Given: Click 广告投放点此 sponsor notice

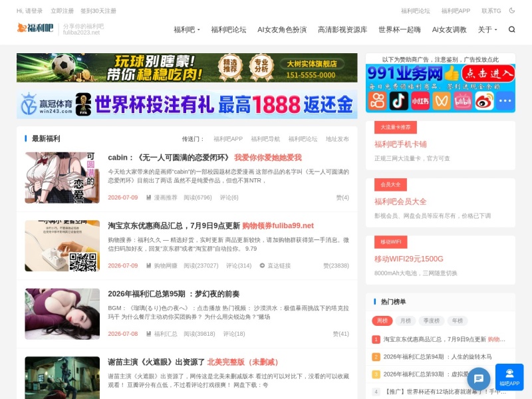Looking at the screenshot, I should (481, 60).
